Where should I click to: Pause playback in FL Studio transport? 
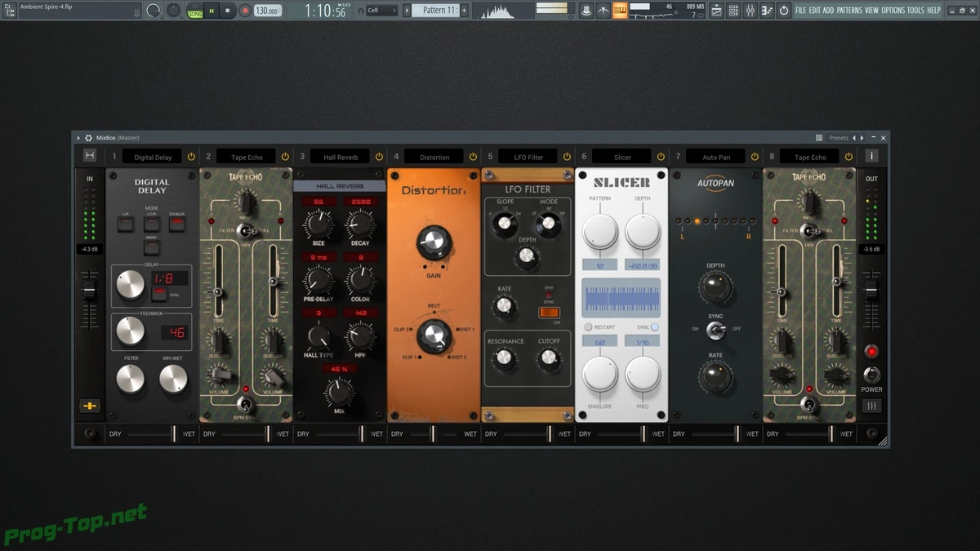pos(212,11)
